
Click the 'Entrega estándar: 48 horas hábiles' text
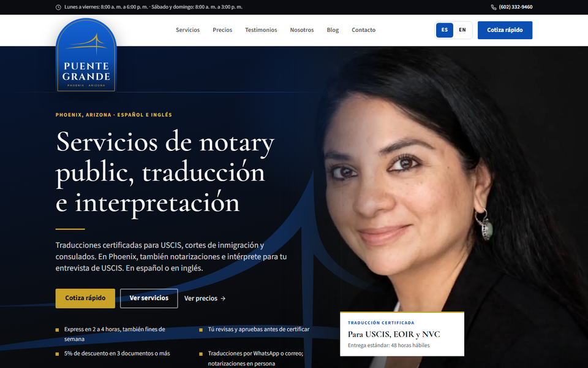pos(389,345)
